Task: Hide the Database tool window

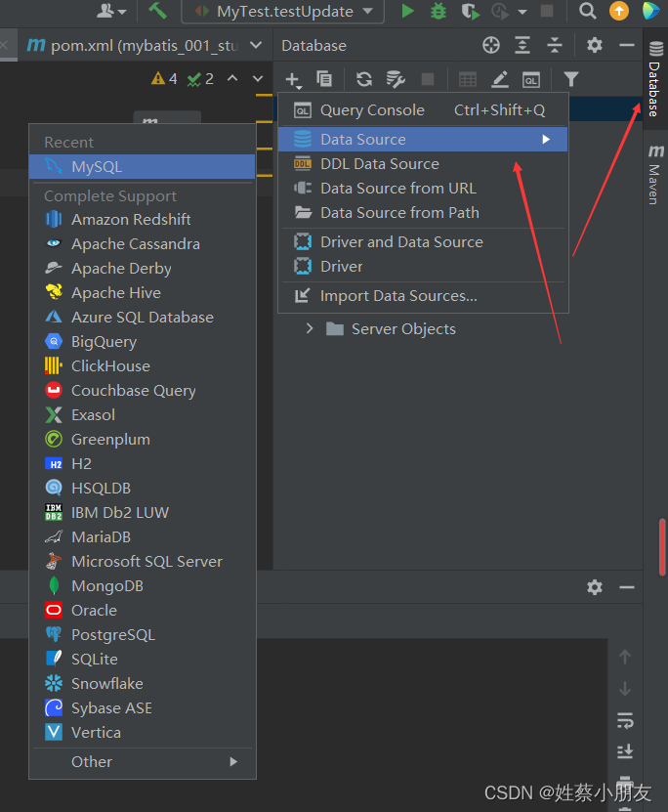Action: (x=627, y=46)
